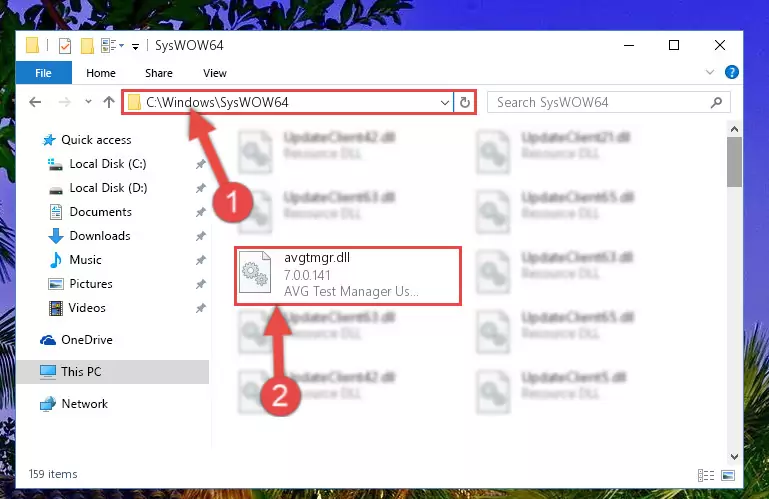Select the avgtmgr.dll file
This screenshot has width=769, height=499.
(348, 276)
